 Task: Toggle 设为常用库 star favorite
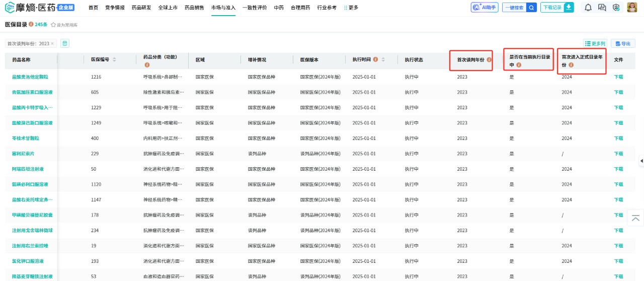(x=53, y=25)
